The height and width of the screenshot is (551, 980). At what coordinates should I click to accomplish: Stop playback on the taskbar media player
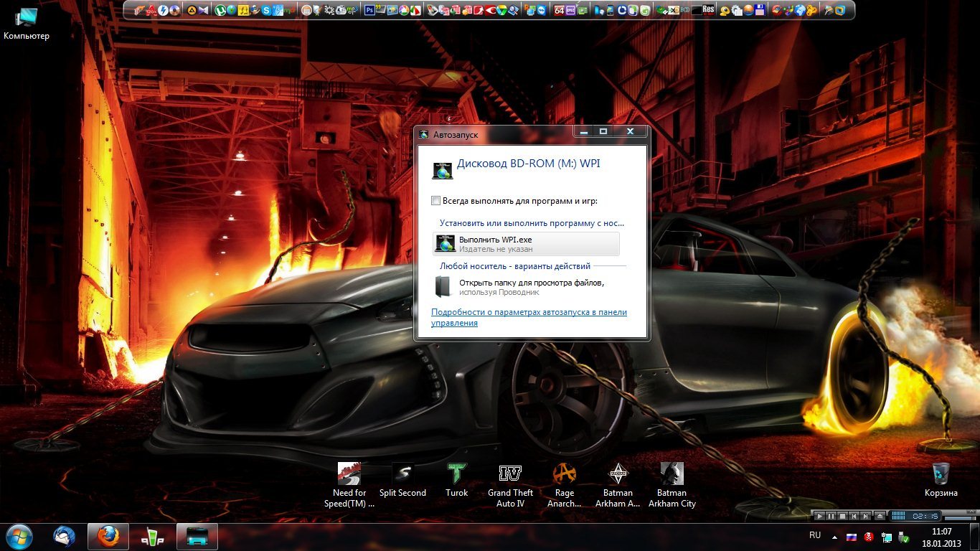(842, 516)
